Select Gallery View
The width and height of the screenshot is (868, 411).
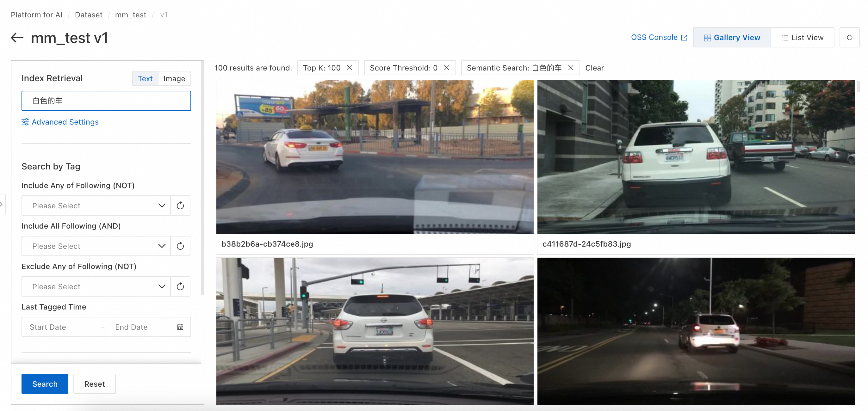tap(732, 37)
